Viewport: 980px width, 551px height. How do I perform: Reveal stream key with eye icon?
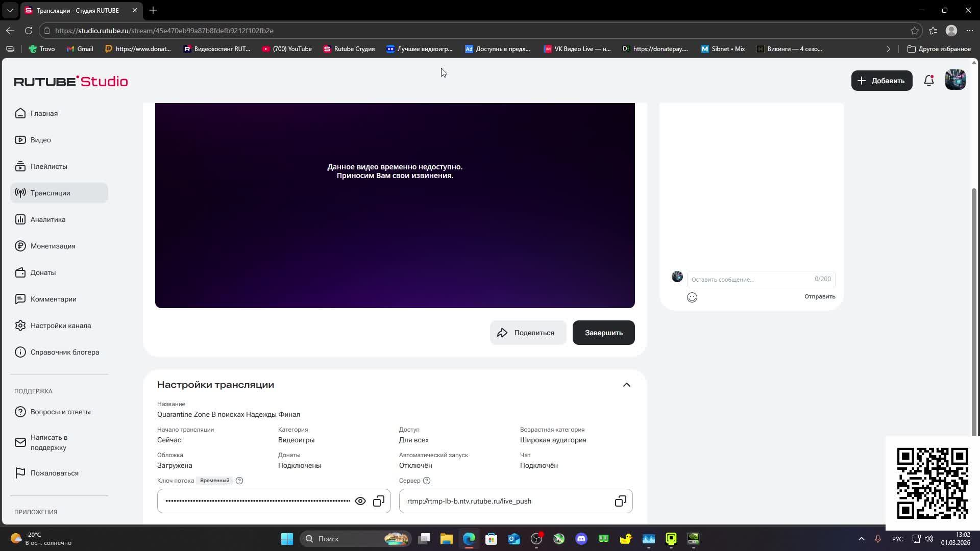[x=360, y=501]
